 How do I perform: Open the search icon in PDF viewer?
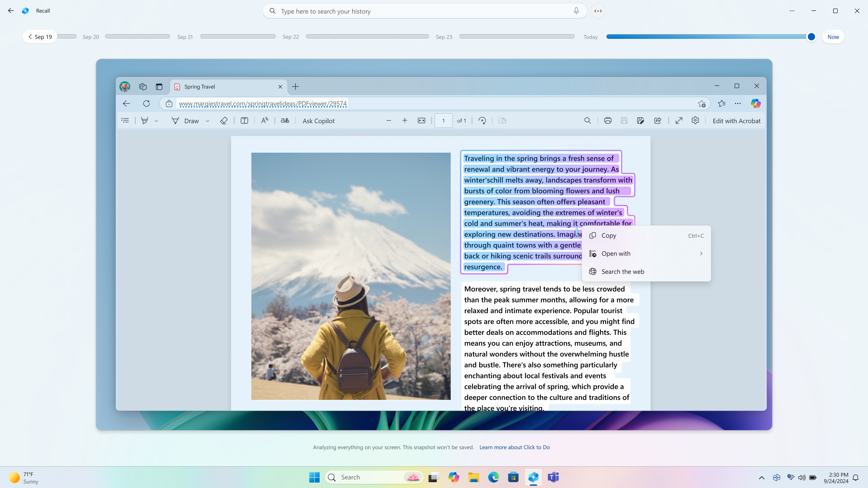(587, 120)
